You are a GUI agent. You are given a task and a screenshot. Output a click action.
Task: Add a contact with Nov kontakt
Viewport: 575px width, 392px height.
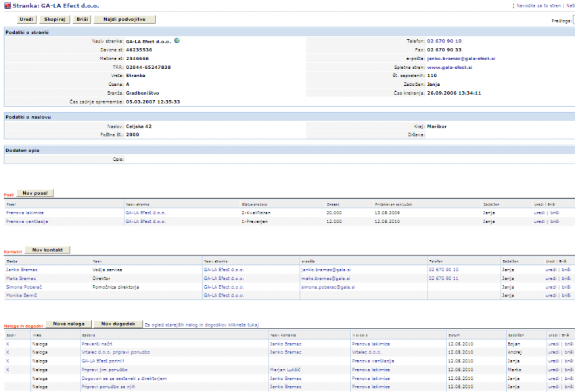coord(47,250)
